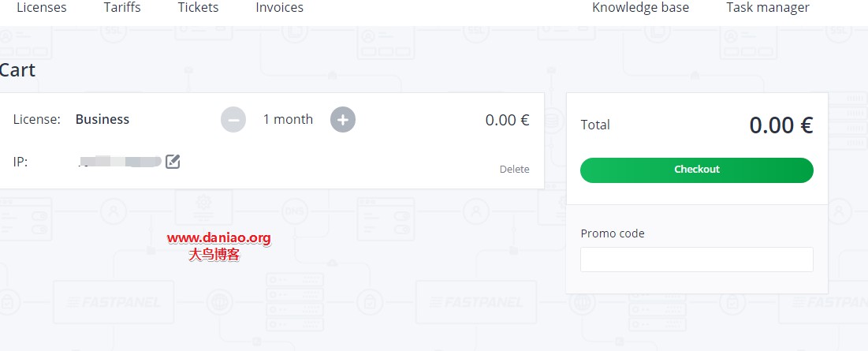Viewport: 868px width, 351px height.
Task: Click the Promo code label
Action: [x=613, y=233]
